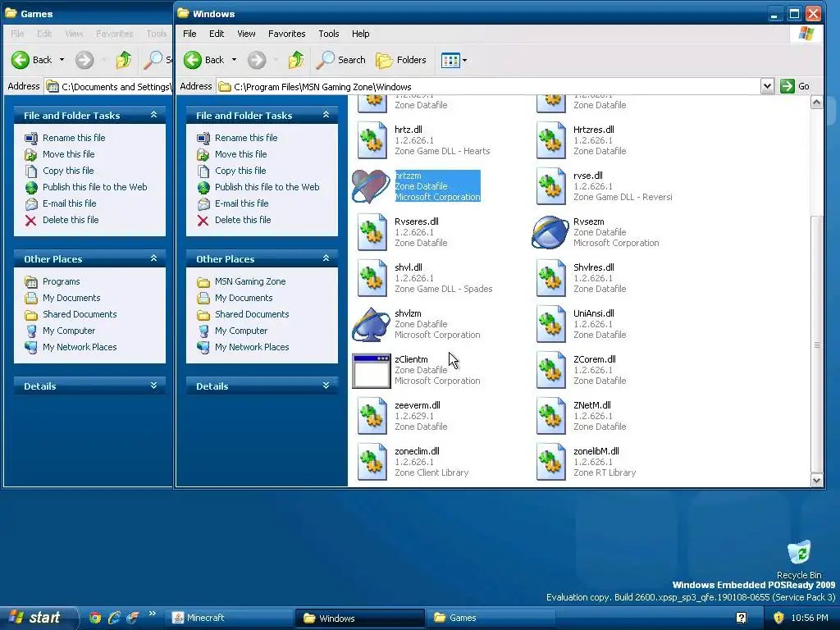Click the vertical scrollbar thumb
840x630 pixels.
(x=816, y=345)
